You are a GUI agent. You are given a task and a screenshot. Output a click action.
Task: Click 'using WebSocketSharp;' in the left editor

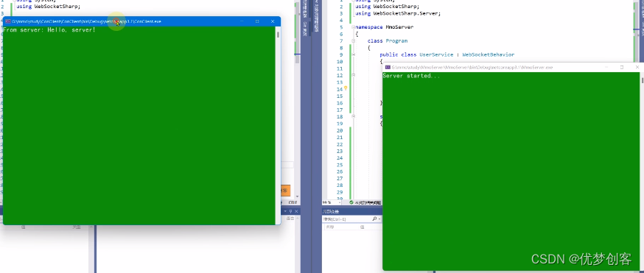pos(49,7)
